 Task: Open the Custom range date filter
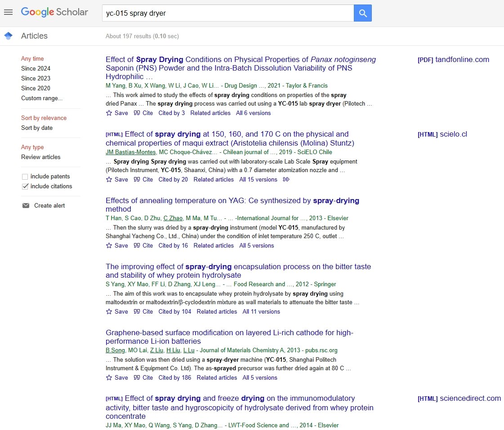[x=42, y=98]
